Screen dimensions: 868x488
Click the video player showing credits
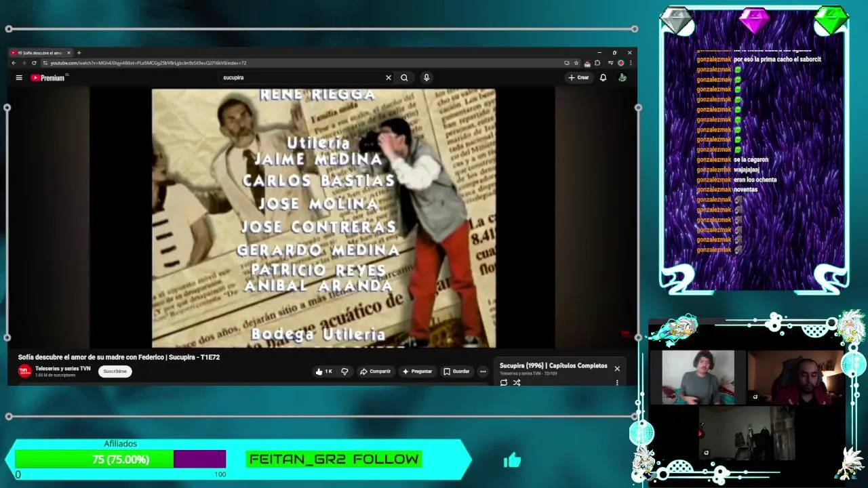click(323, 218)
